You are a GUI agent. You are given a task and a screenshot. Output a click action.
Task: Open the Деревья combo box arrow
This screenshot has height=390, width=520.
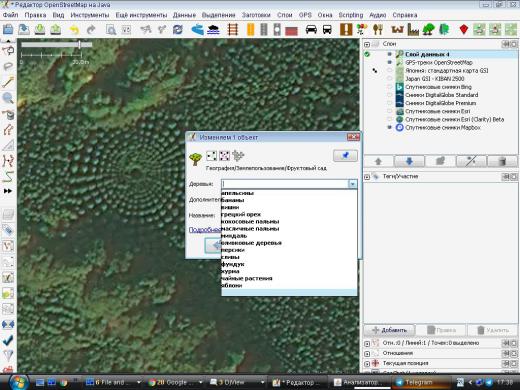pos(352,184)
